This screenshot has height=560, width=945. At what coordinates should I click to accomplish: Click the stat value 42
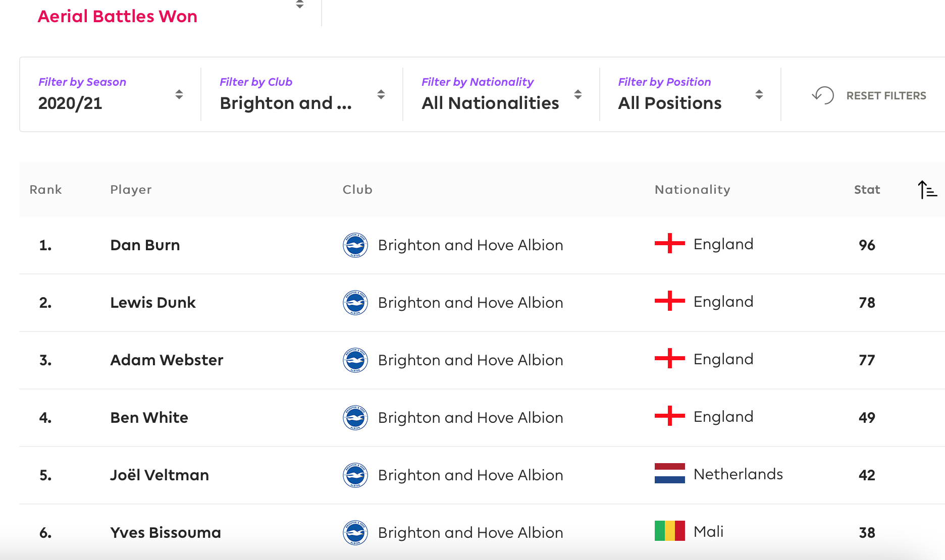click(x=867, y=475)
